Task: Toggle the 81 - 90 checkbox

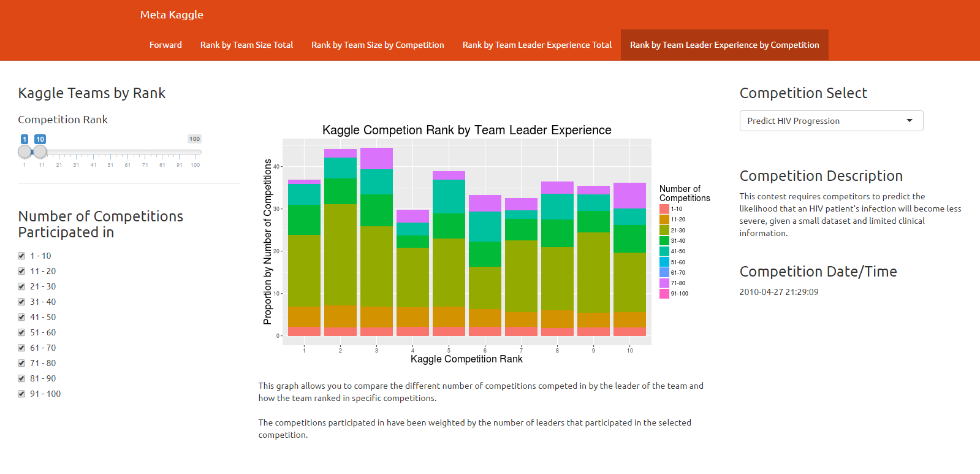Action: pyautogui.click(x=21, y=378)
